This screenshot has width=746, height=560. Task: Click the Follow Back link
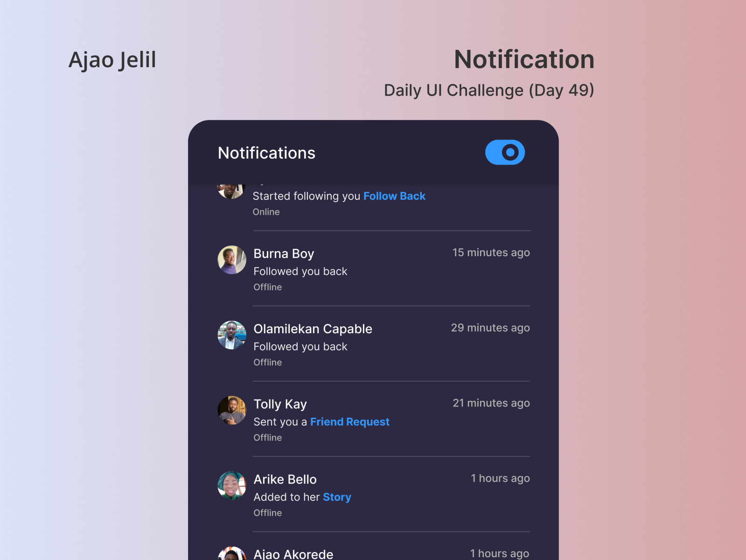click(x=394, y=196)
